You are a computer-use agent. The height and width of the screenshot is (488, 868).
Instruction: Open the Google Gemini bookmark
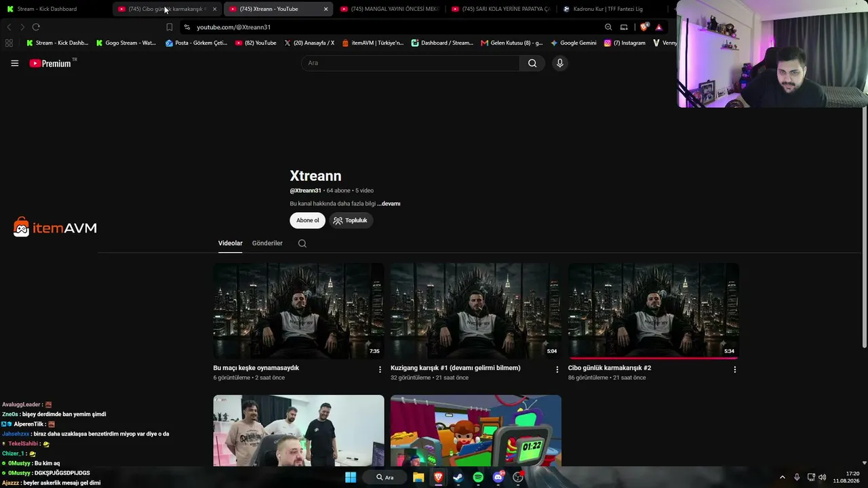[574, 43]
